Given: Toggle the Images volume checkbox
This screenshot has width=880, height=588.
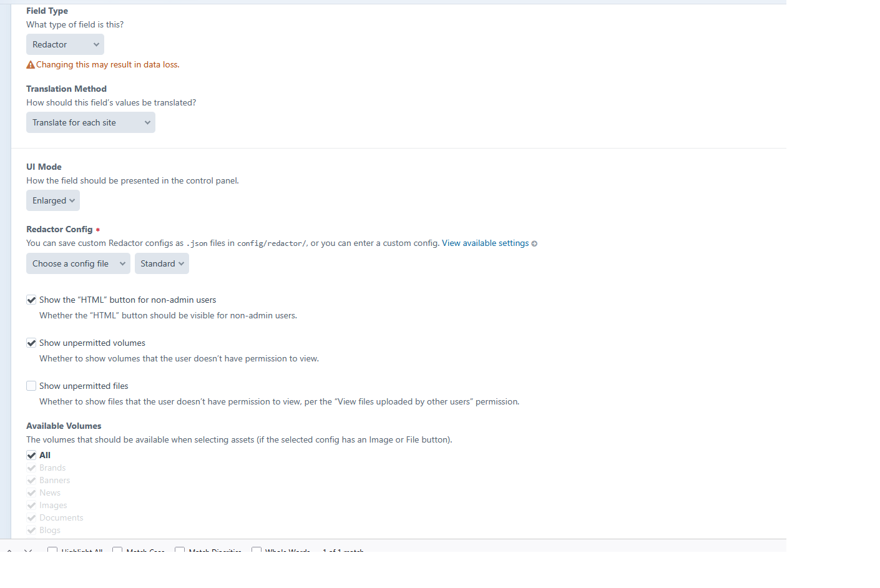Looking at the screenshot, I should click(31, 506).
